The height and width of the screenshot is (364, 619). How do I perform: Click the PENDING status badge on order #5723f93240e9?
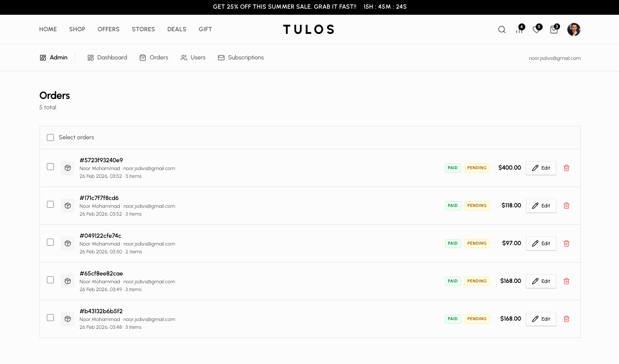[x=477, y=168]
